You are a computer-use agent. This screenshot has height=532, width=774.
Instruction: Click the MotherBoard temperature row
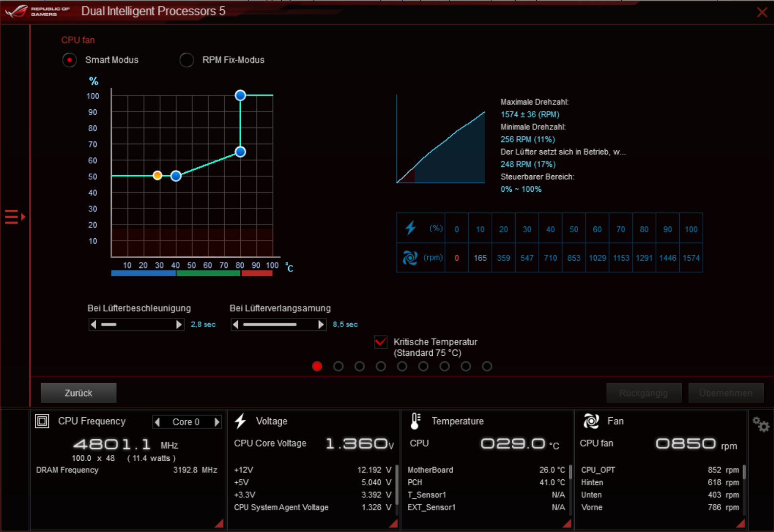coord(486,470)
